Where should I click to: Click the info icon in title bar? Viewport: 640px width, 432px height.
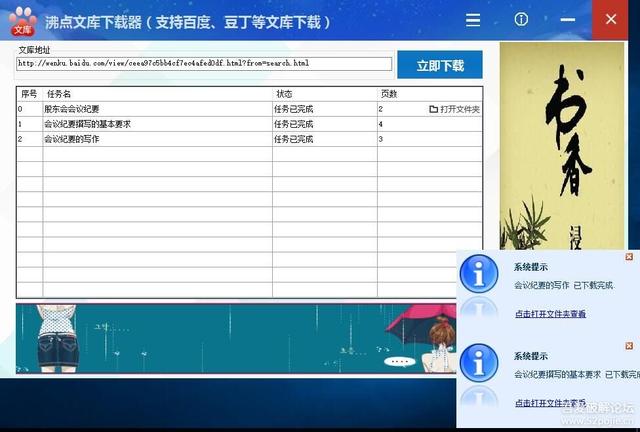(x=521, y=19)
